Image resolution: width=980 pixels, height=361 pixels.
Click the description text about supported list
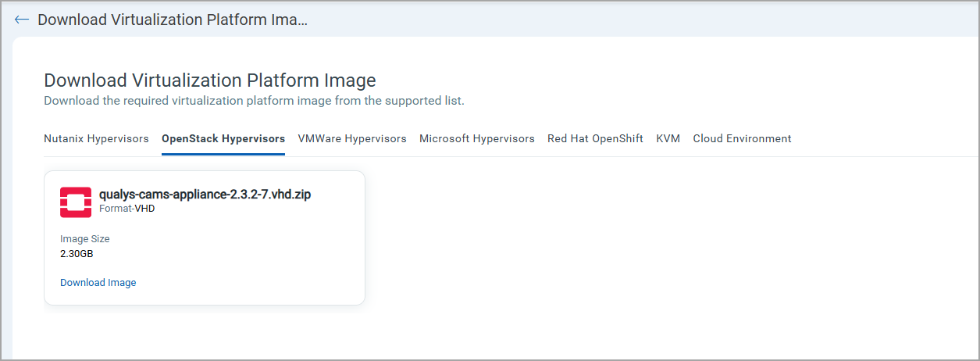[254, 101]
